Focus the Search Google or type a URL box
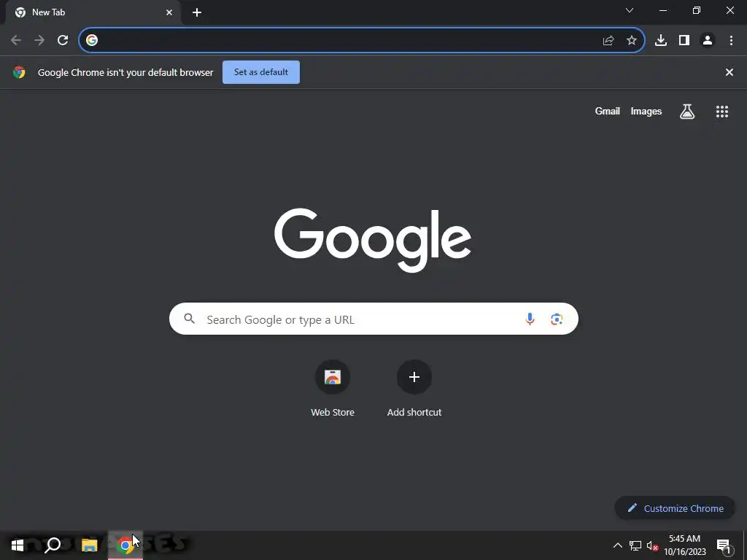 (373, 319)
